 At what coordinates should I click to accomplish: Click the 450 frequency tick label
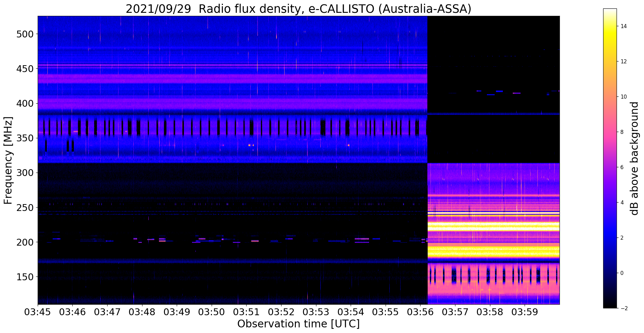(25, 69)
